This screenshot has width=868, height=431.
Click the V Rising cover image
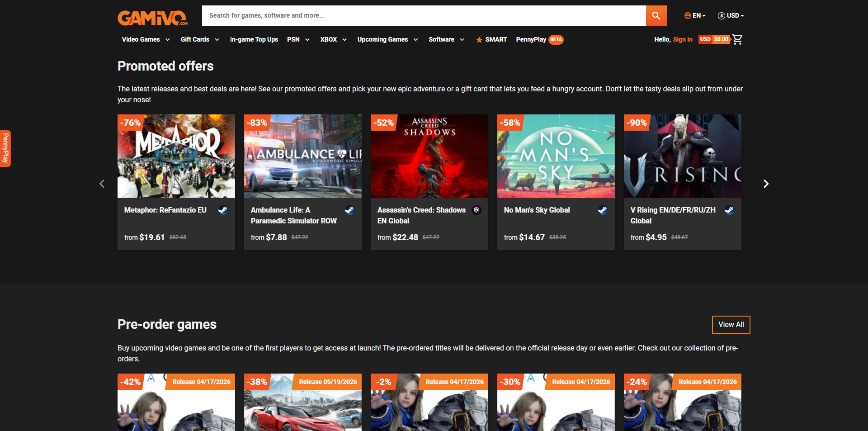[x=683, y=156]
